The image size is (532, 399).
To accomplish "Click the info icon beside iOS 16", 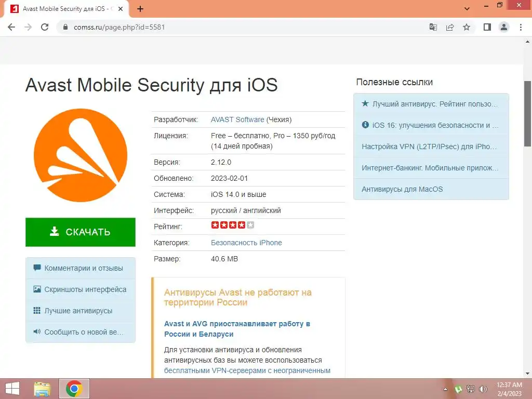I will click(365, 125).
